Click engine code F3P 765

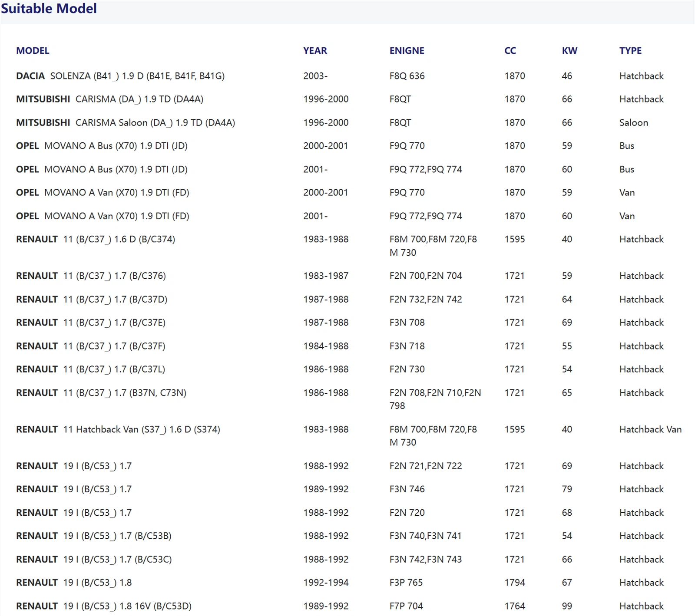pos(406,583)
